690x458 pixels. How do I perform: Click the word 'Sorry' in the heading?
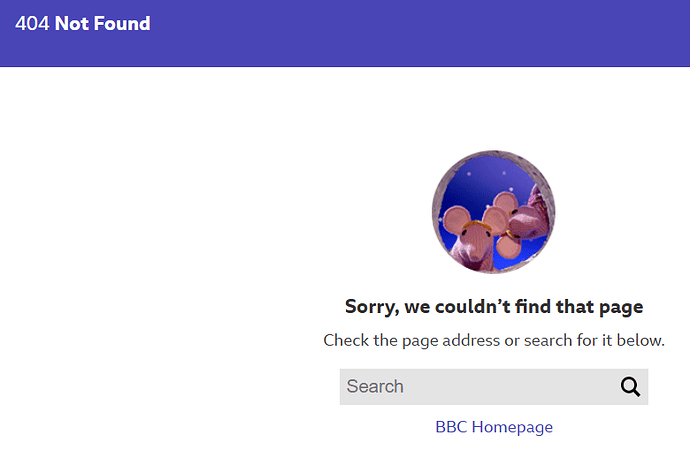(370, 307)
